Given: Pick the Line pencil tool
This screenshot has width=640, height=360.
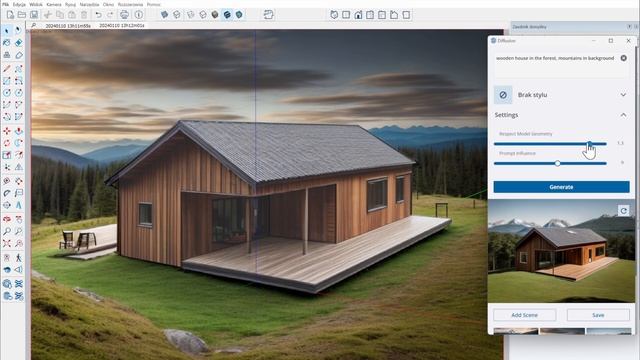Looking at the screenshot, I should (7, 69).
